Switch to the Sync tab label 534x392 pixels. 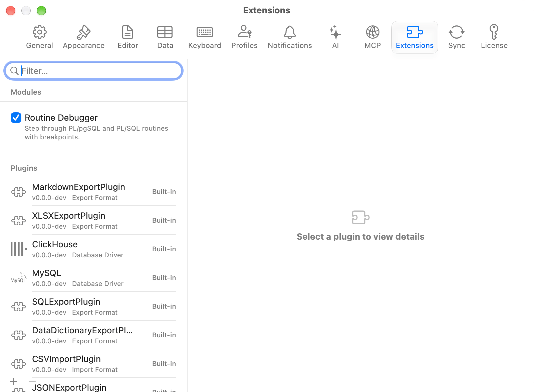(x=457, y=46)
